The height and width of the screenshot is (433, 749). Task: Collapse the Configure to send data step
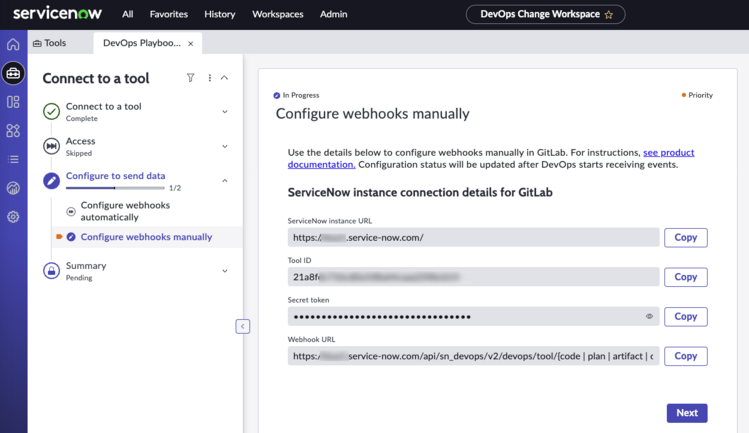pos(225,181)
